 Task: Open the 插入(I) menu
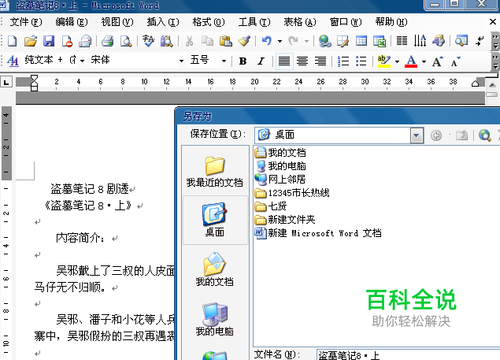tap(163, 22)
